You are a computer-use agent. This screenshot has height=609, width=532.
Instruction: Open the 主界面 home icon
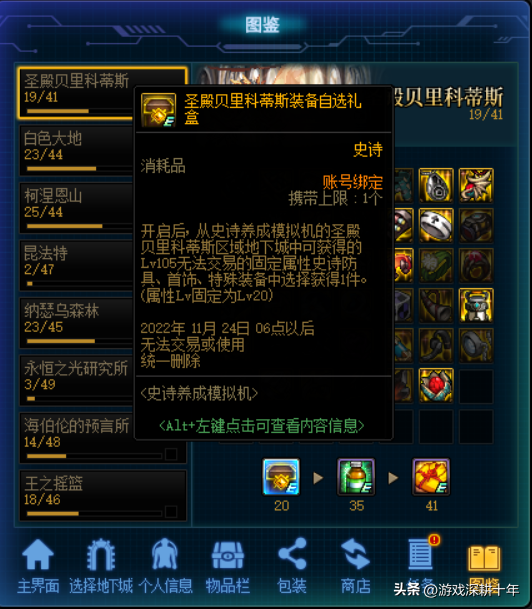38,554
